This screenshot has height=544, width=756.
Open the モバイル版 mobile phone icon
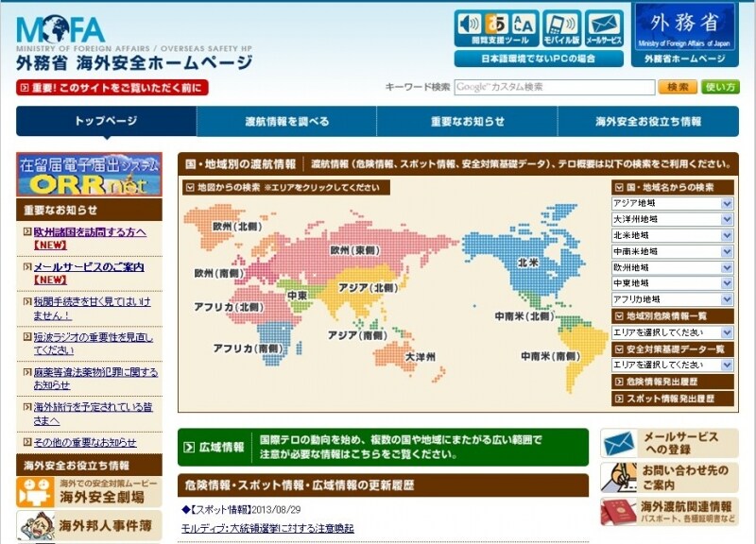561,28
